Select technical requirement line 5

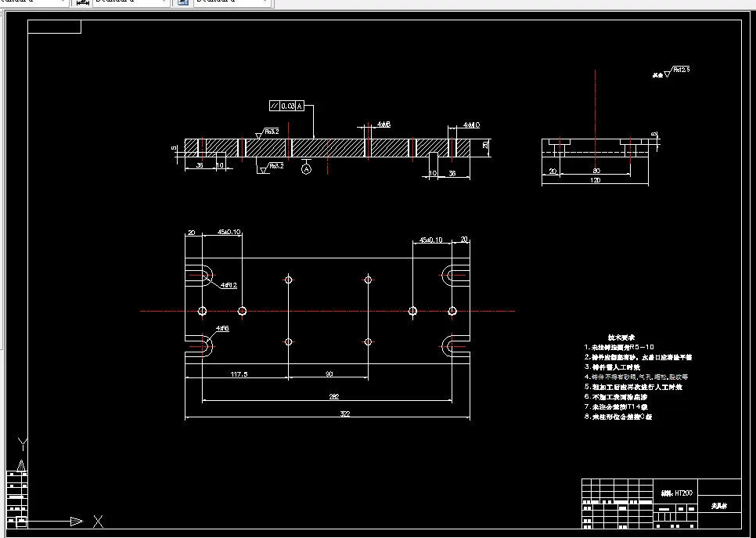tap(633, 387)
